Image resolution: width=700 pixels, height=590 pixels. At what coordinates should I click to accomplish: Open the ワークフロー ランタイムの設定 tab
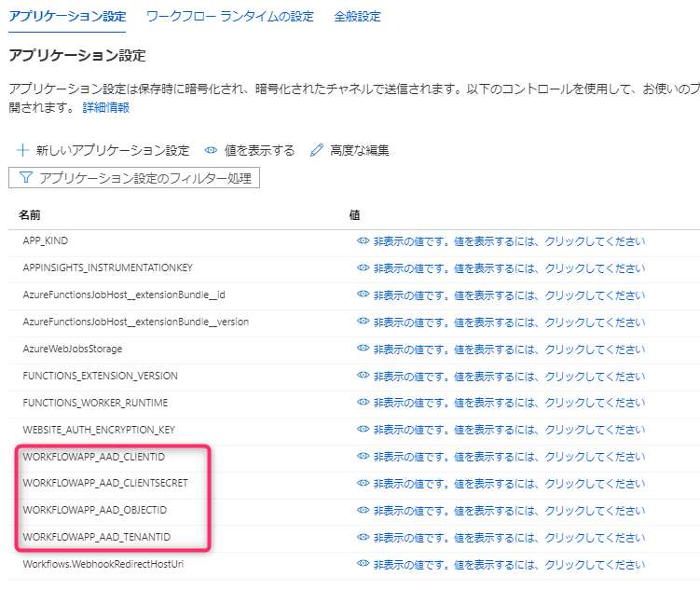tap(230, 17)
